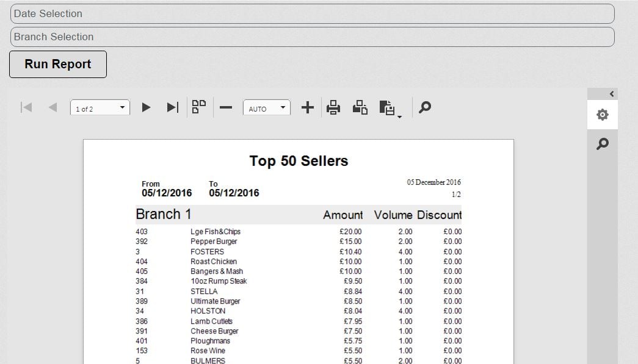The width and height of the screenshot is (638, 364).
Task: Jump to the first report page
Action: [26, 108]
